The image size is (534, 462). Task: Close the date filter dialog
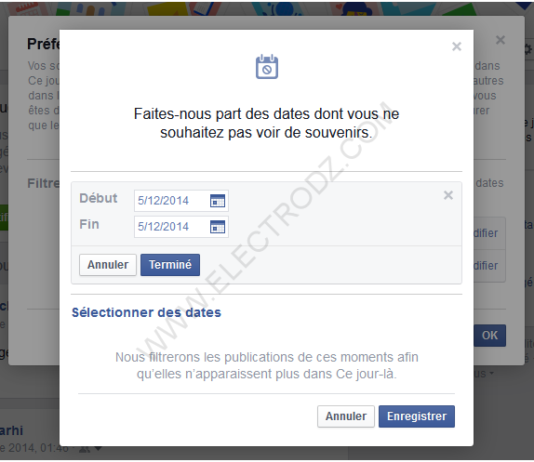pyautogui.click(x=457, y=46)
